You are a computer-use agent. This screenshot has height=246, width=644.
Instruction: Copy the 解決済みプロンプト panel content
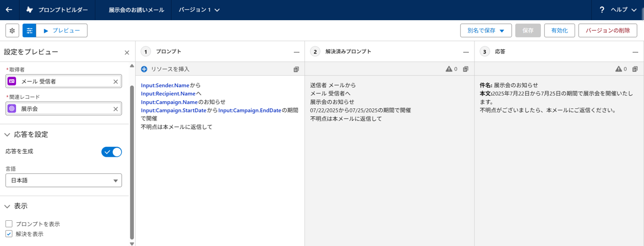pos(465,69)
